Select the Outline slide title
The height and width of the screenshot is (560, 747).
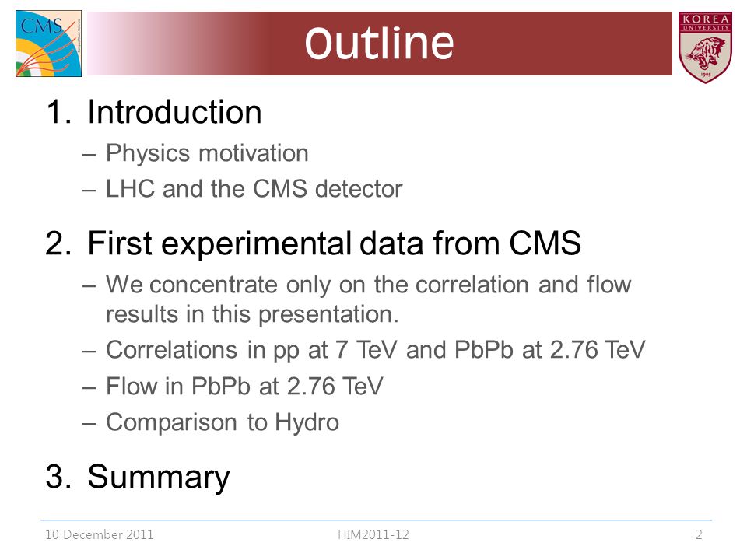(x=379, y=44)
